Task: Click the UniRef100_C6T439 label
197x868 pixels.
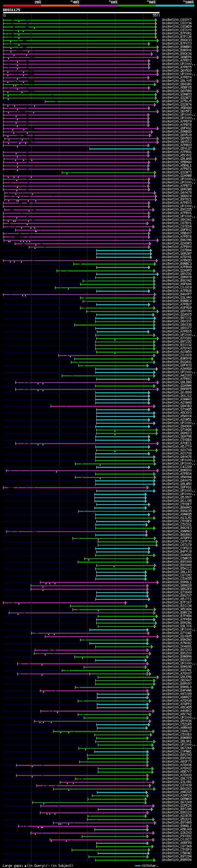Action: pos(176,785)
